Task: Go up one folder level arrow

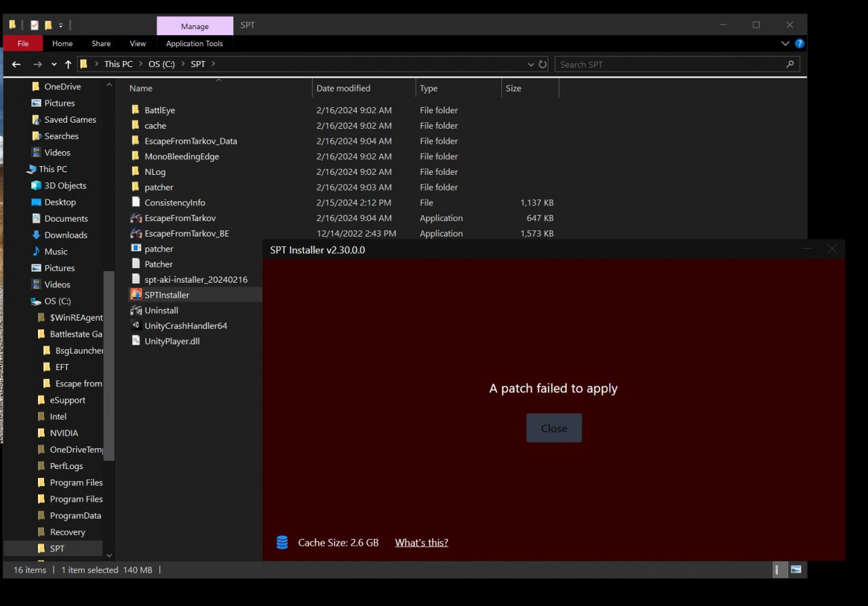Action: click(x=68, y=64)
